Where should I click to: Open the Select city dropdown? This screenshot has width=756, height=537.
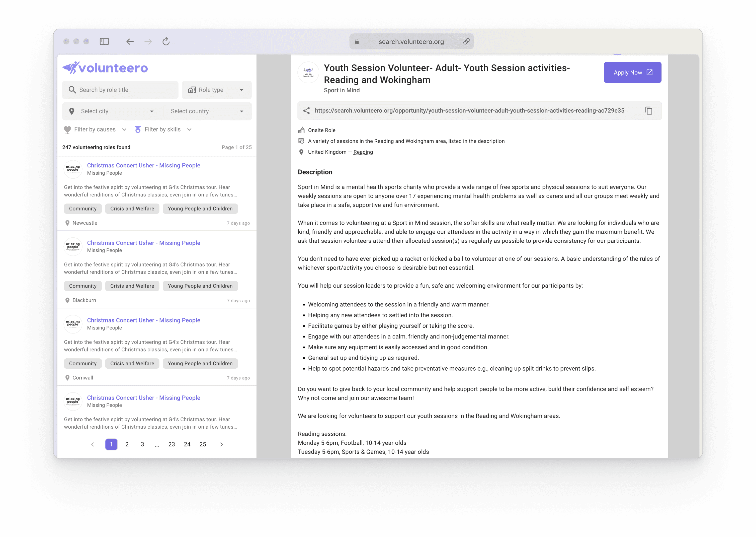point(112,111)
